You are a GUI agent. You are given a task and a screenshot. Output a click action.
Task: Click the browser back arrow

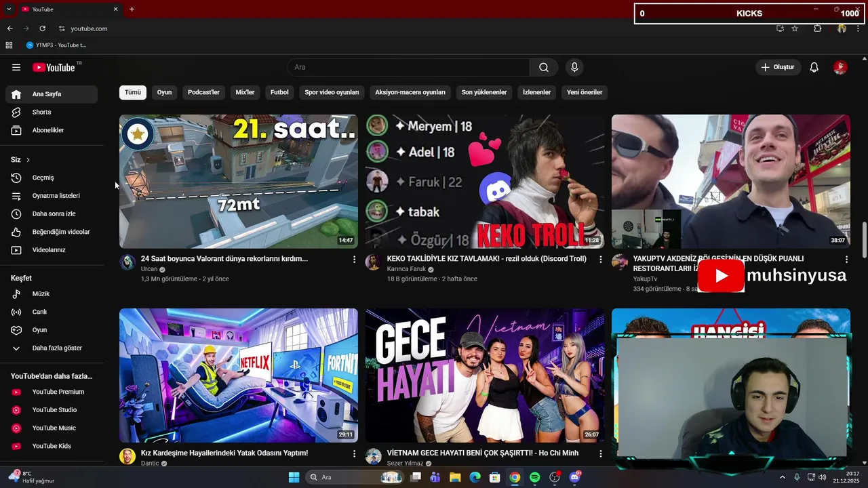(9, 28)
